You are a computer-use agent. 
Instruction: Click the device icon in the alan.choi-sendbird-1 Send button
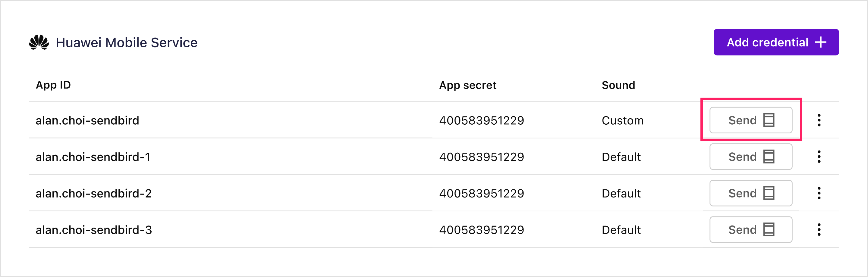tap(769, 157)
